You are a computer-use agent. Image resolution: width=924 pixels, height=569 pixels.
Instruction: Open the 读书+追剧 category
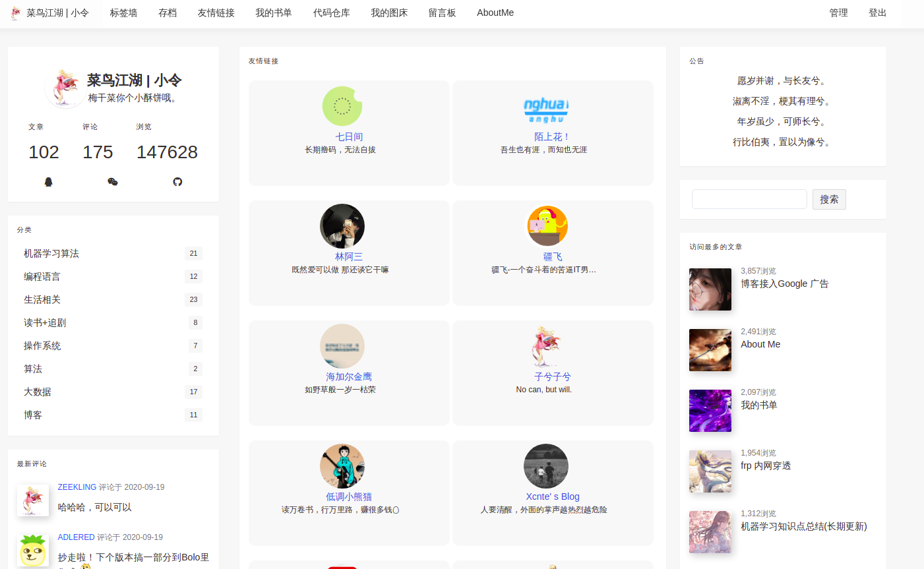[45, 322]
